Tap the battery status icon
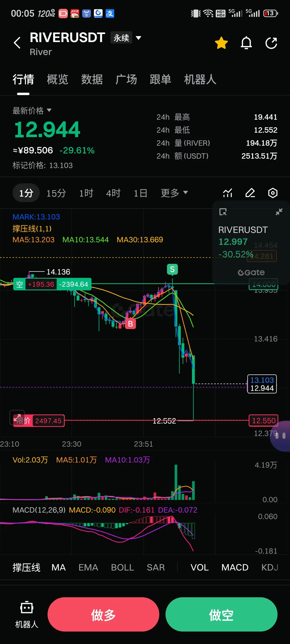Viewport: 290px width, 644px height. [x=271, y=13]
